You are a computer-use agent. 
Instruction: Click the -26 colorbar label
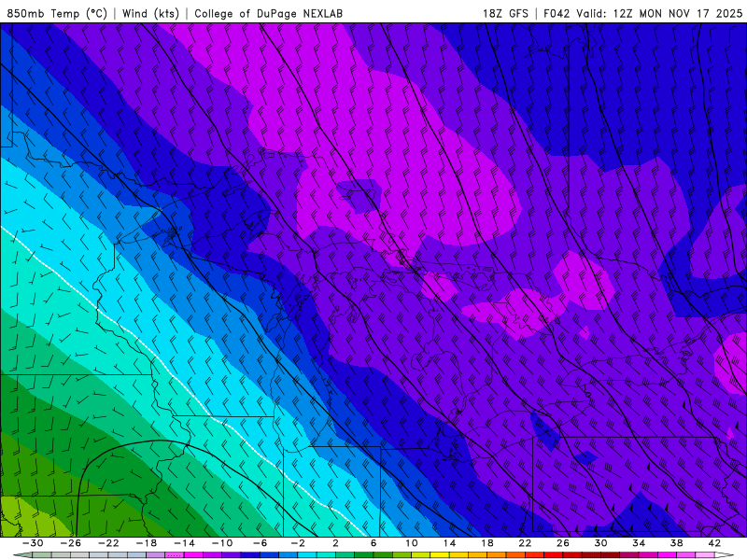click(x=71, y=543)
